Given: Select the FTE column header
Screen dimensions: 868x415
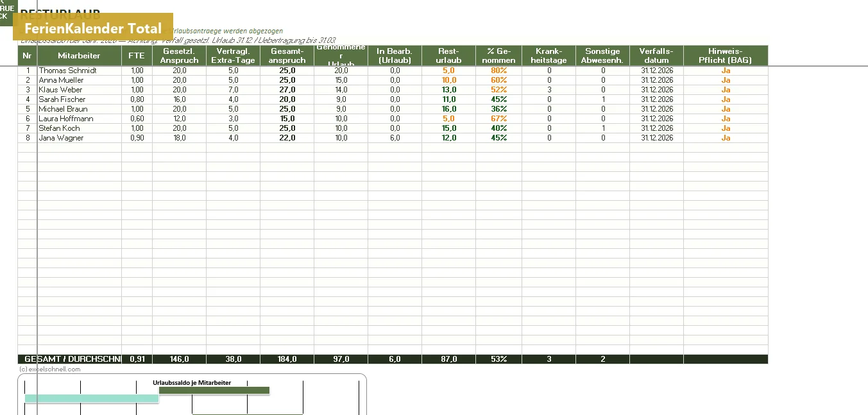Looking at the screenshot, I should [137, 56].
